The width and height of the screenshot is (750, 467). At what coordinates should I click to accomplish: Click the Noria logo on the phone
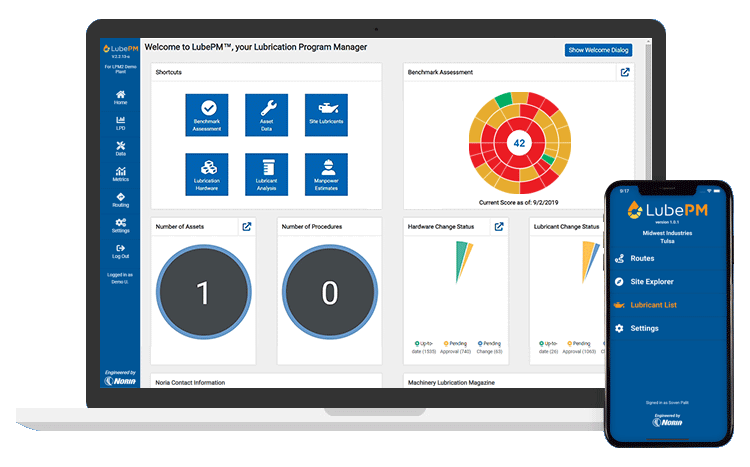click(x=667, y=422)
